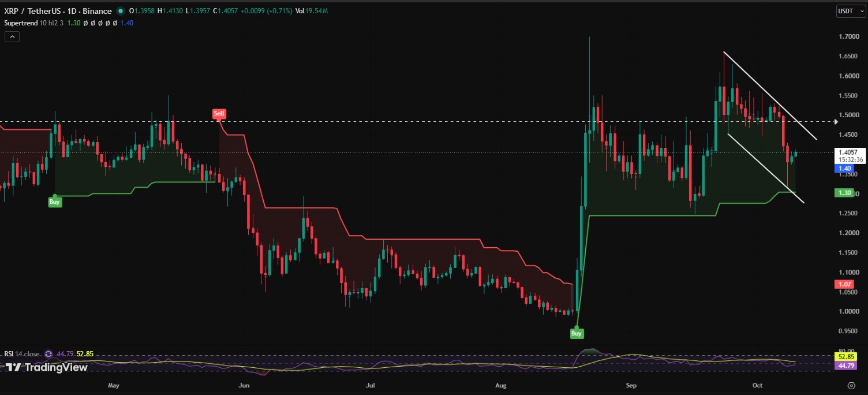The image size is (868, 395).
Task: Open chart settings gear icon at bottom right
Action: (851, 385)
